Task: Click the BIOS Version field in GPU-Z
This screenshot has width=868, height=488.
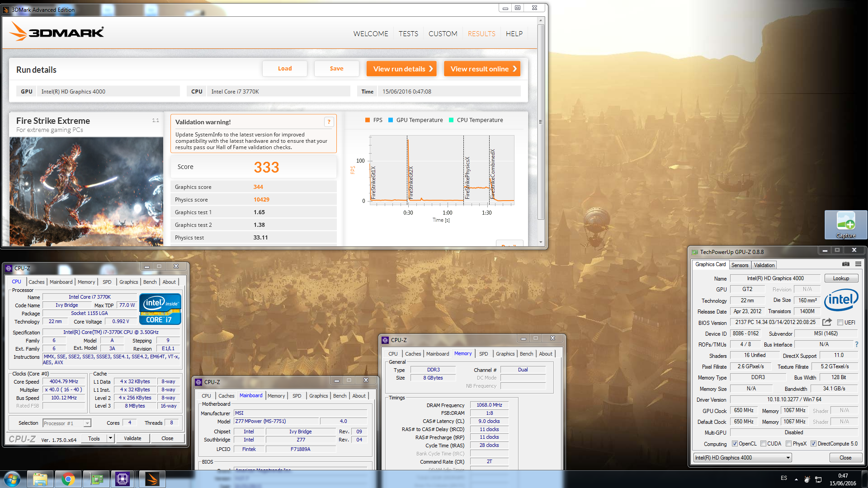Action: pyautogui.click(x=775, y=323)
